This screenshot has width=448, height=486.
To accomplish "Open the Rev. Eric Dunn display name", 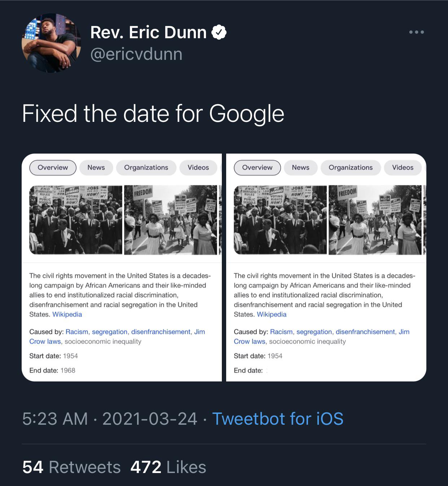I will (148, 32).
